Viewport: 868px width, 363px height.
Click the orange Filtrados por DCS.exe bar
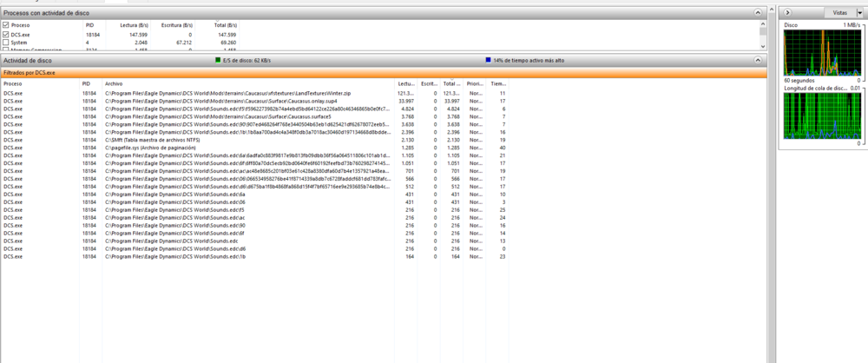pos(383,73)
